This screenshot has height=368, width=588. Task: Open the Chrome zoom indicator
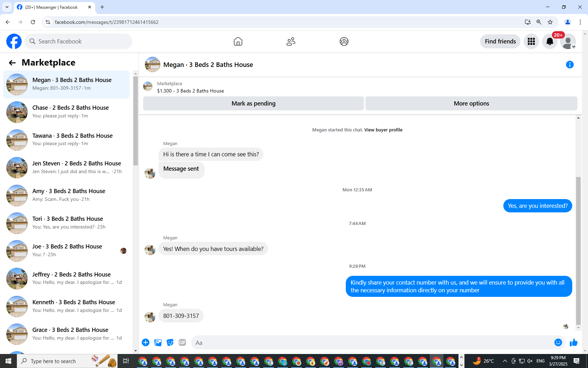click(539, 22)
